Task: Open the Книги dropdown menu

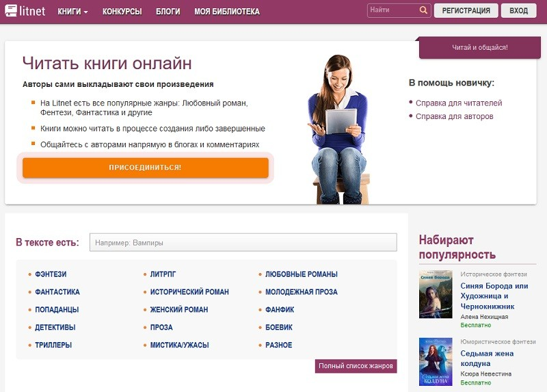Action: coord(72,12)
